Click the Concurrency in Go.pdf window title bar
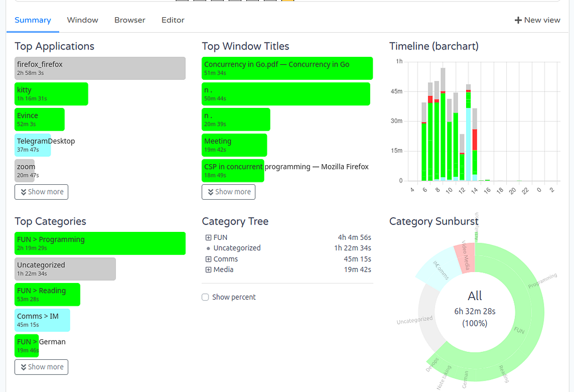This screenshot has height=392, width=574. tap(288, 68)
